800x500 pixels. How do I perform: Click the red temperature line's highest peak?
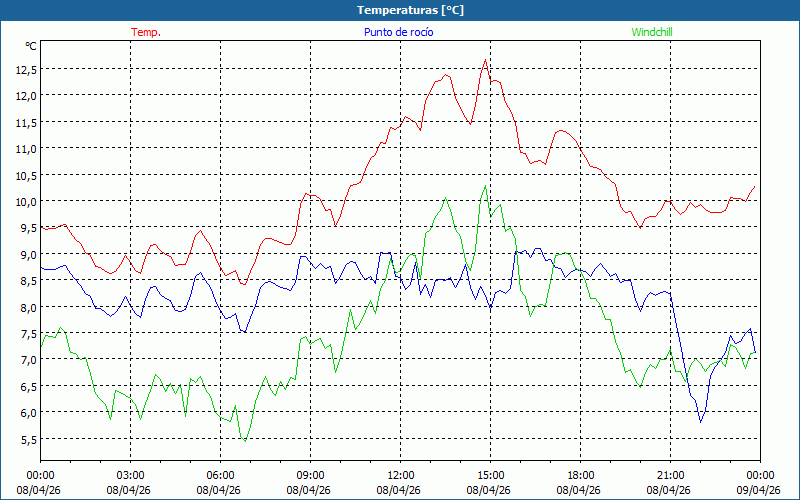click(x=486, y=60)
